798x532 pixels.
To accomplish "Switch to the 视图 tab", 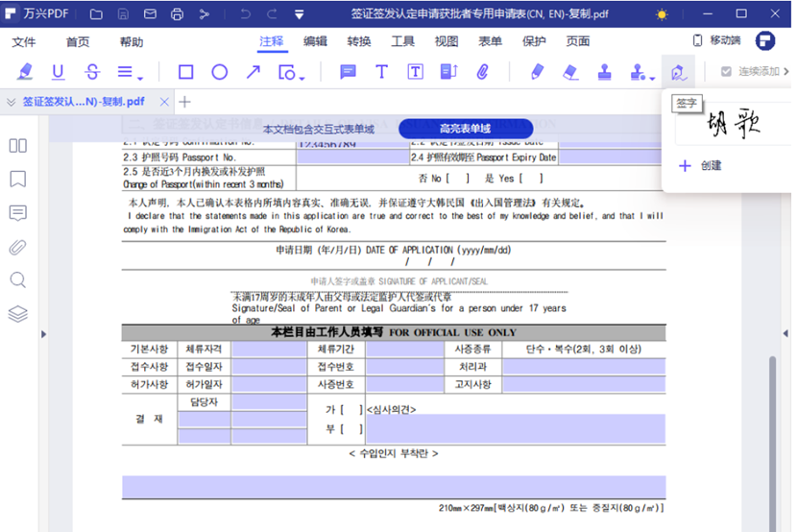I will 447,41.
